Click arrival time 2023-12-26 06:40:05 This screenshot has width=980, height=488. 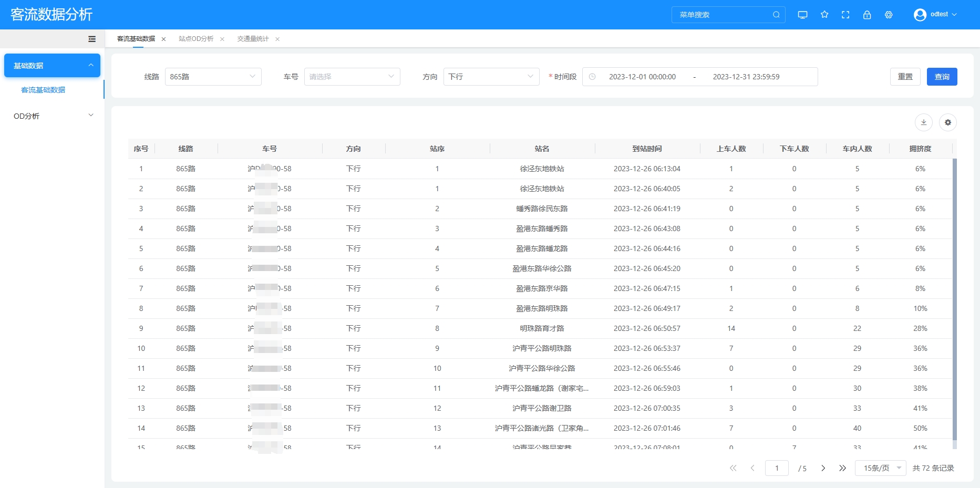click(647, 189)
